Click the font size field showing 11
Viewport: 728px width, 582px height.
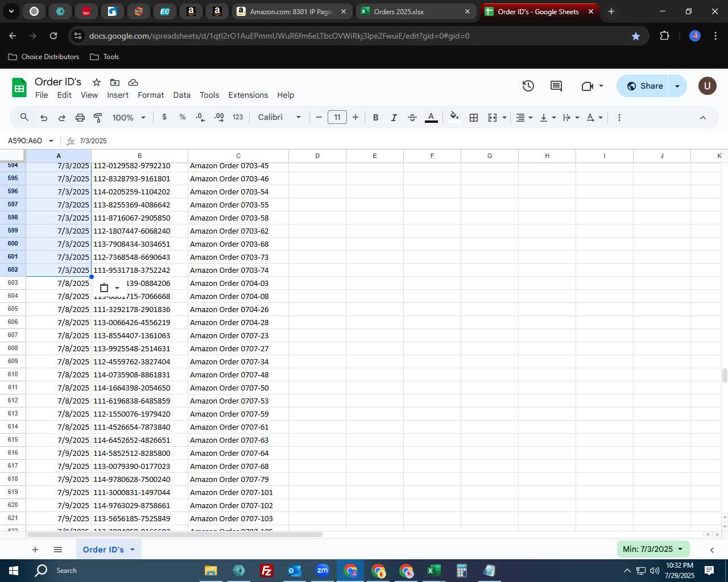(x=337, y=117)
